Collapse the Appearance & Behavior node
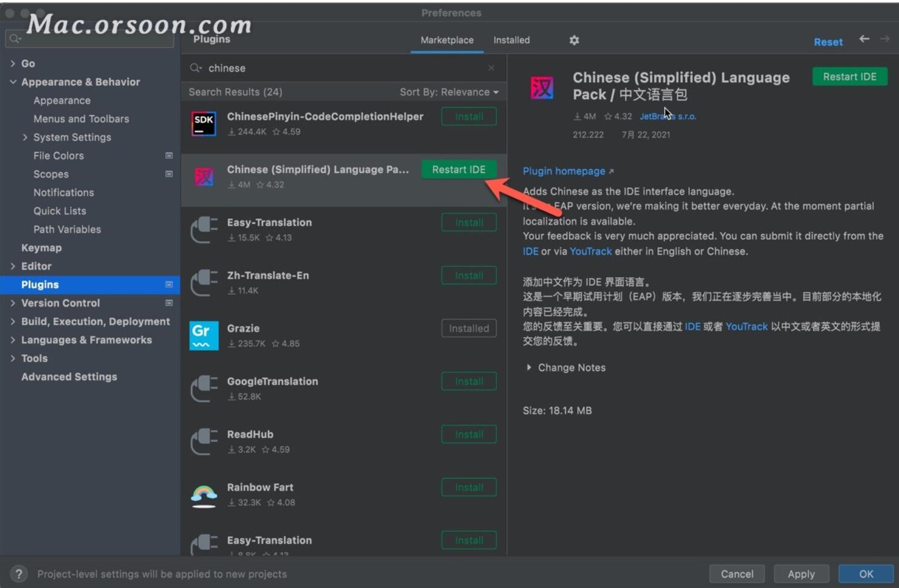This screenshot has width=899, height=588. [13, 82]
